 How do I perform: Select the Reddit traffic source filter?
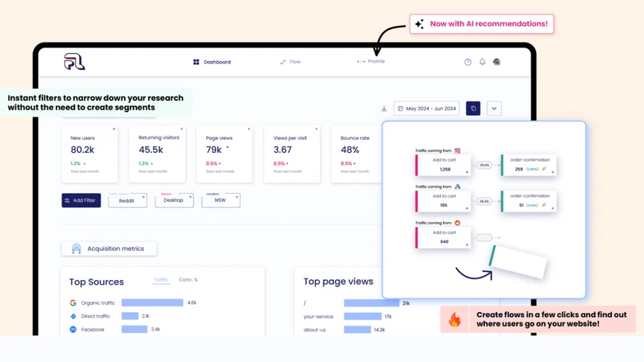(127, 200)
